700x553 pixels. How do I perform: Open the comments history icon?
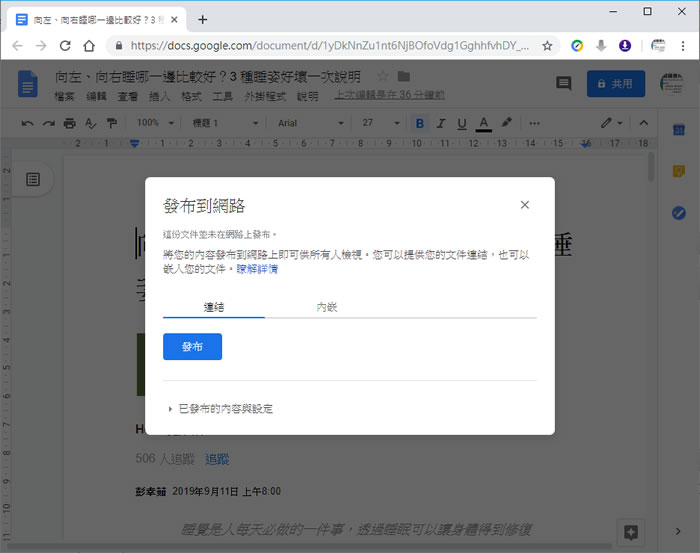click(563, 83)
